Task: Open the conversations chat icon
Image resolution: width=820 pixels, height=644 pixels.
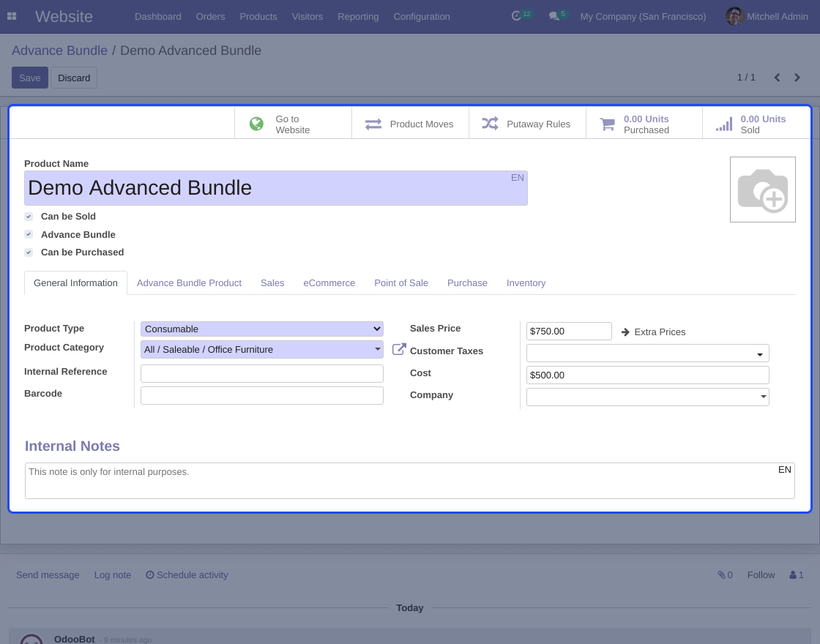Action: (553, 16)
